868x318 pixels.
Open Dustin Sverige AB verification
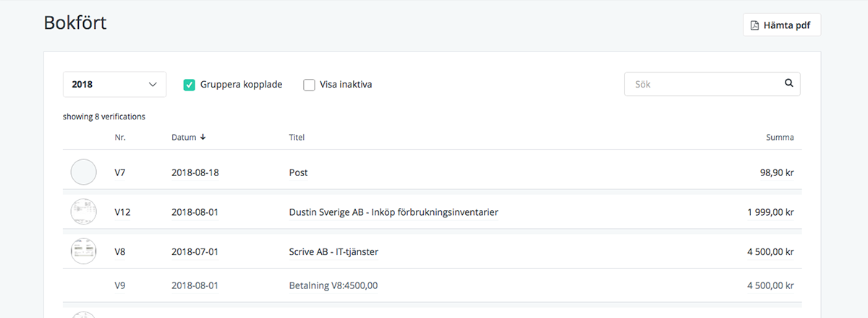point(393,212)
